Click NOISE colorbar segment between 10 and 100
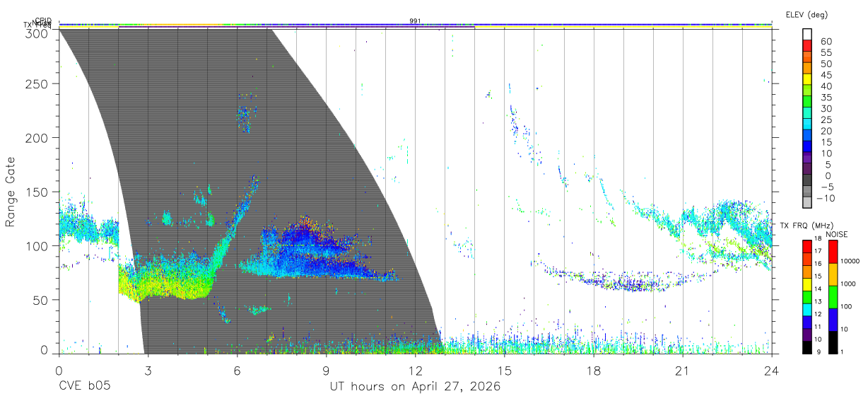 coord(833,319)
